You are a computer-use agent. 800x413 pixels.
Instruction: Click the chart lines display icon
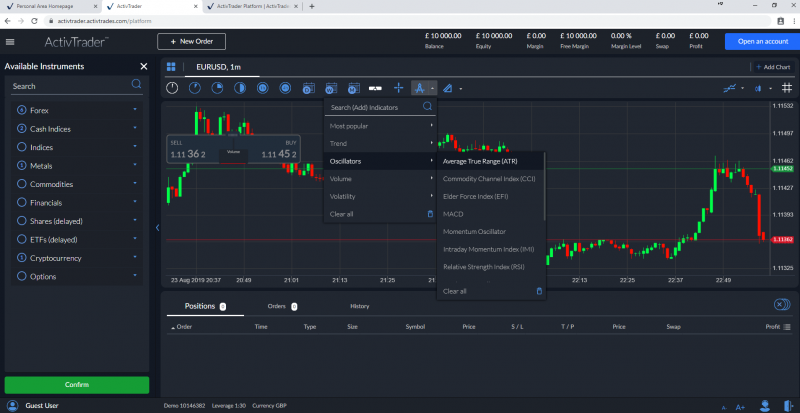730,88
